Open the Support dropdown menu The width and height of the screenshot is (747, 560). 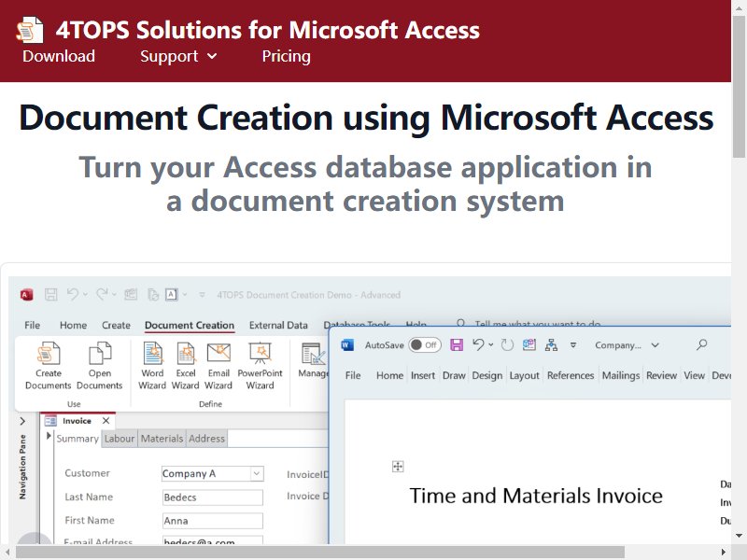point(178,56)
